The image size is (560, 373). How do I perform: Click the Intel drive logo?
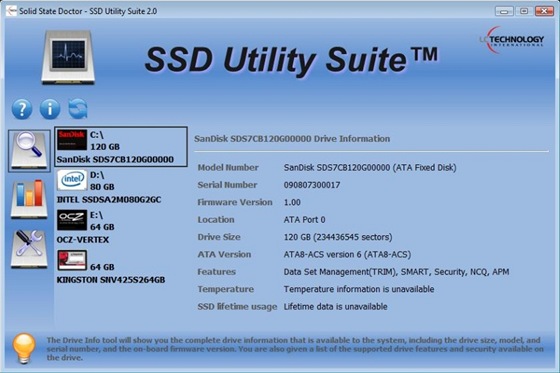point(72,180)
